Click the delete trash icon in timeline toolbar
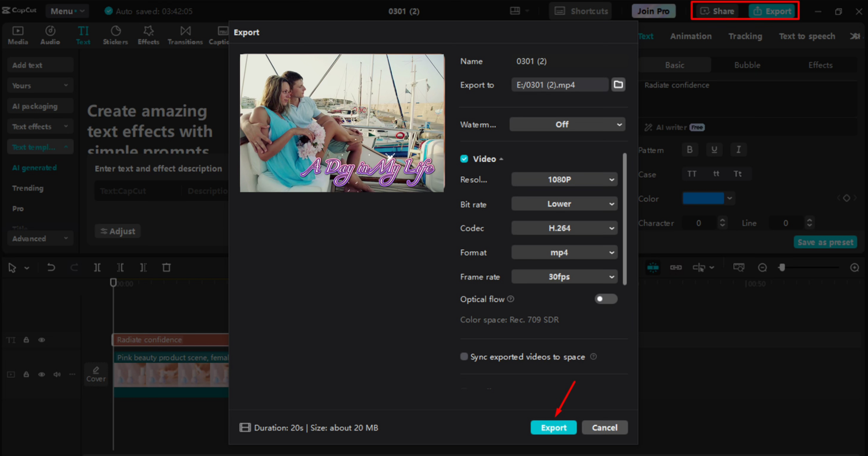The height and width of the screenshot is (456, 868). click(x=166, y=267)
